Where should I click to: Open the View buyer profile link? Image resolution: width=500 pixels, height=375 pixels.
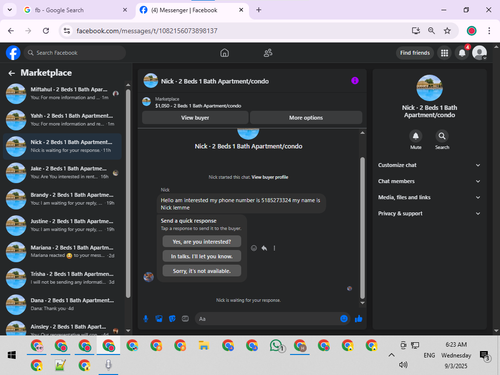pyautogui.click(x=270, y=177)
